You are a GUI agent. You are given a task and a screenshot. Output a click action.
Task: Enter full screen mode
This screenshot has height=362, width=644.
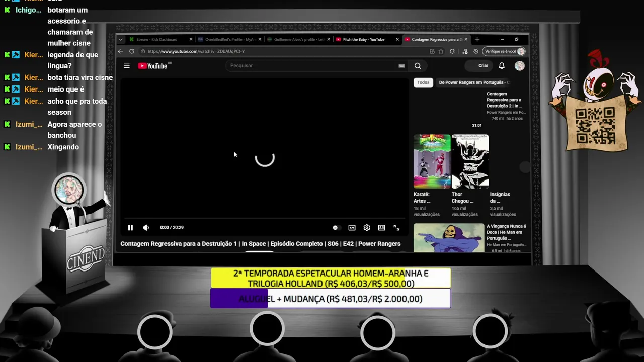pyautogui.click(x=396, y=228)
